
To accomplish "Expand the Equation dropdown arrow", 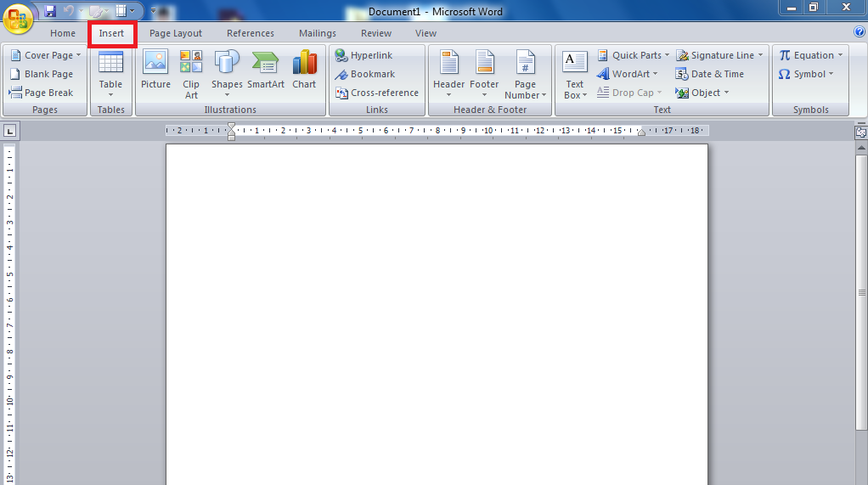I will click(840, 55).
